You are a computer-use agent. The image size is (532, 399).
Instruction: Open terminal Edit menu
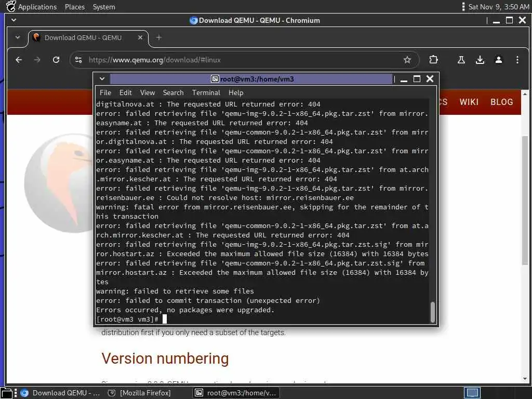coord(125,92)
